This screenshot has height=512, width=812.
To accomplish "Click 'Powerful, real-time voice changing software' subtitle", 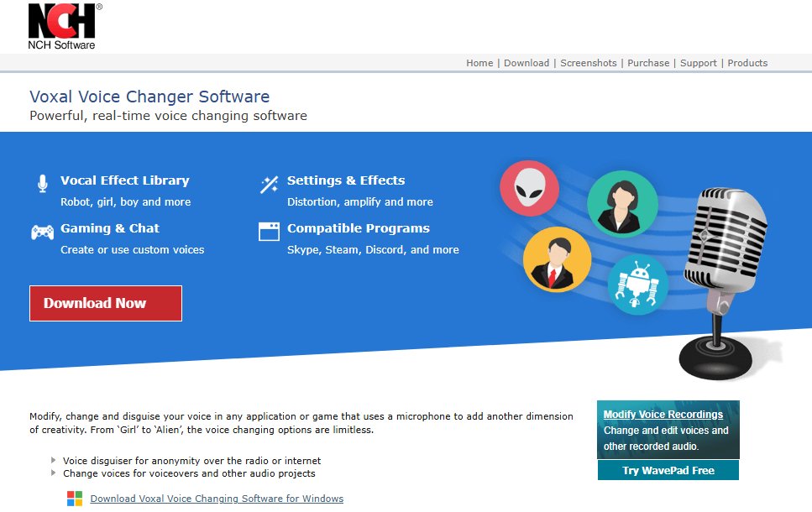I will point(168,116).
